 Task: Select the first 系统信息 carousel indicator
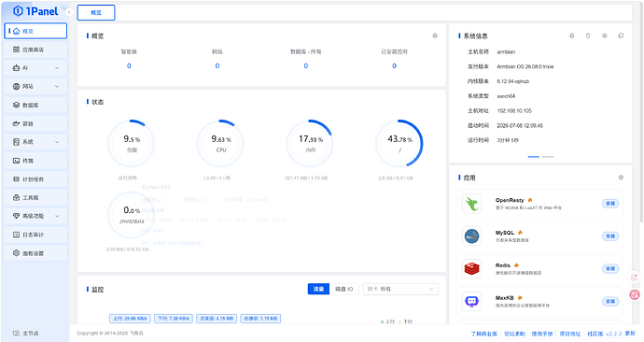534,157
